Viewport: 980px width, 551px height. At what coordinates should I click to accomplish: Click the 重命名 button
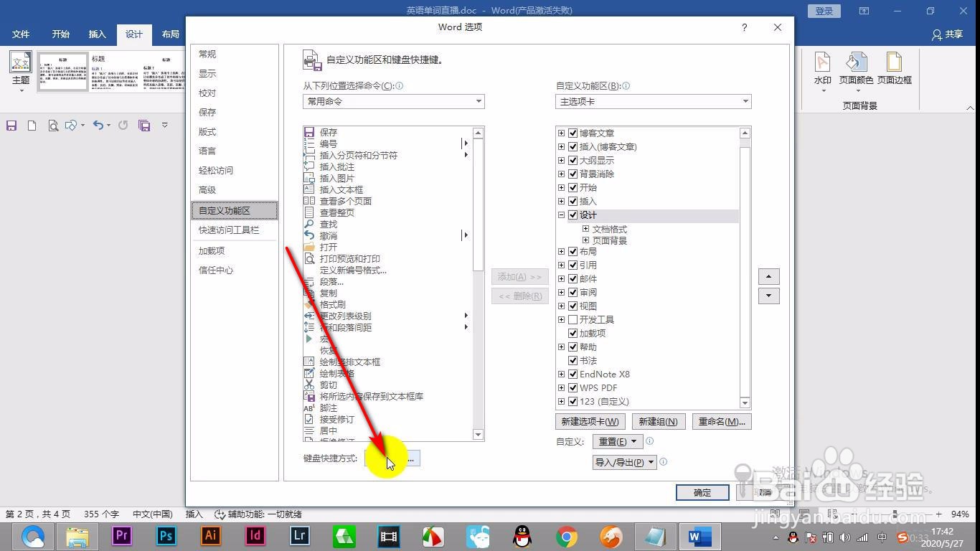pos(722,421)
